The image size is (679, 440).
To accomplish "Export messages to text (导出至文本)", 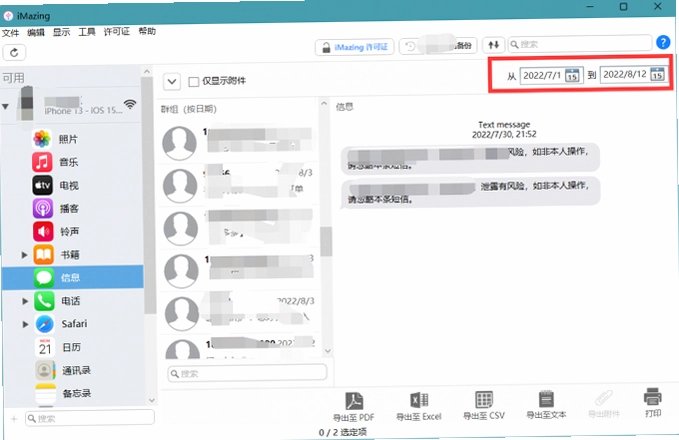I will 546,404.
